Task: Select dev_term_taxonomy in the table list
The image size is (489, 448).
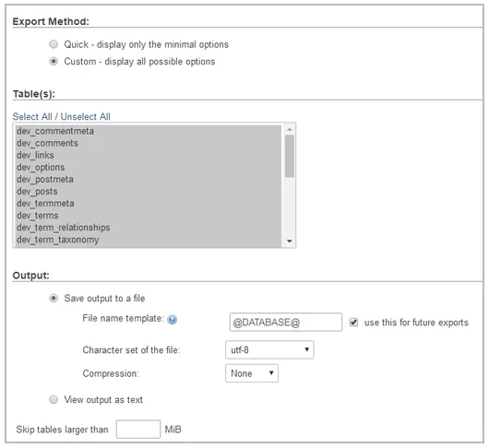Action: click(149, 240)
